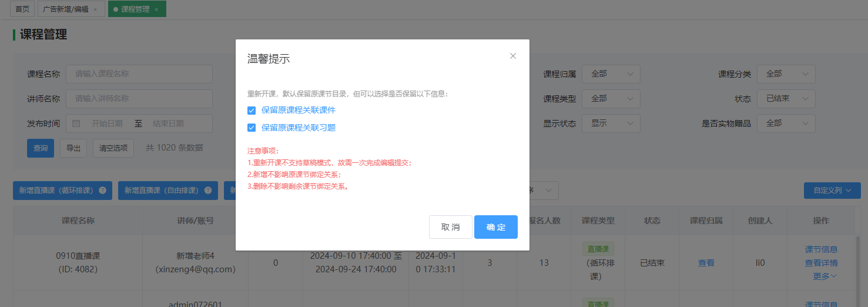Uncheck 保留原课程关联习题 checkbox
This screenshot has width=868, height=307.
[x=252, y=128]
